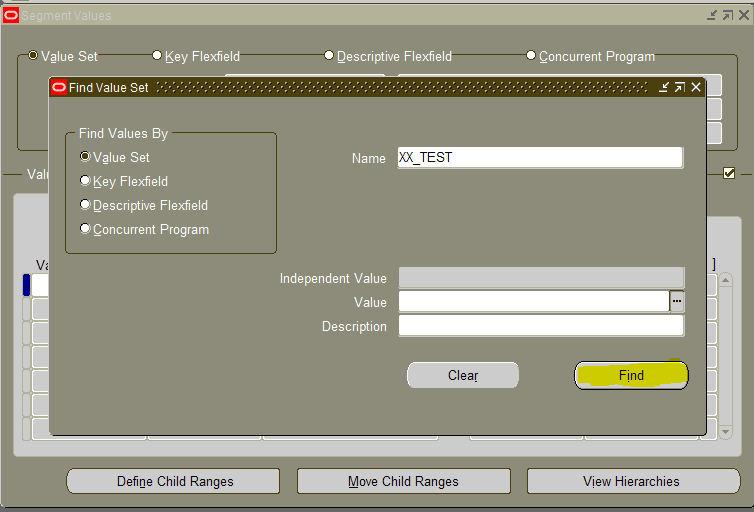Click the Oracle icon in Find Value Set title

[59, 87]
